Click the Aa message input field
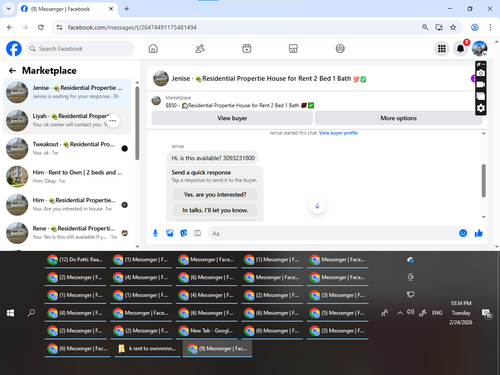This screenshot has height=375, width=500. click(x=333, y=233)
